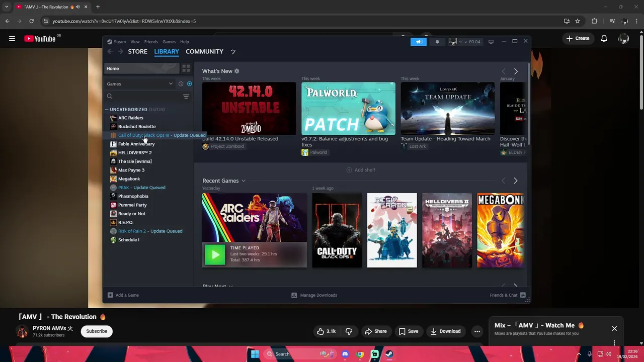Select Fable Anniversary in game list
The image size is (644, 362).
coord(136,144)
